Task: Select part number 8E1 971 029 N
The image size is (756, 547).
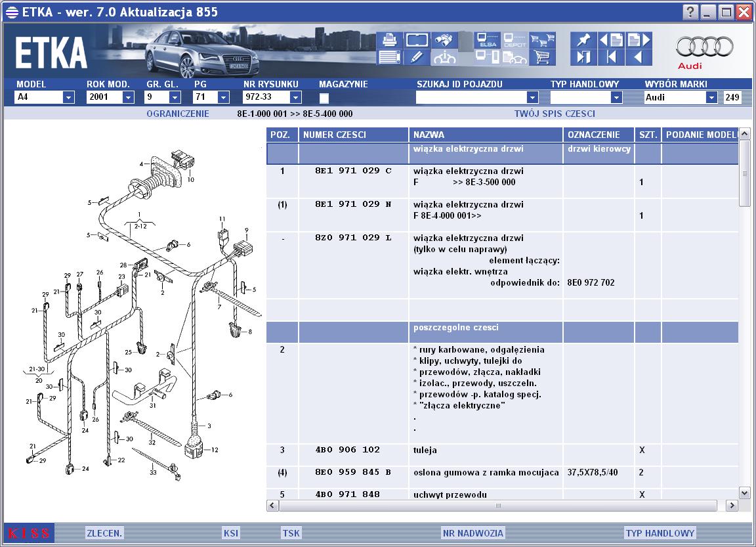Action: pyautogui.click(x=353, y=204)
